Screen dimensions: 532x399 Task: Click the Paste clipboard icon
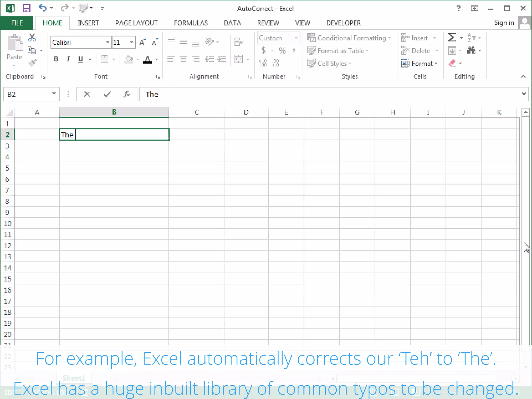(x=15, y=43)
